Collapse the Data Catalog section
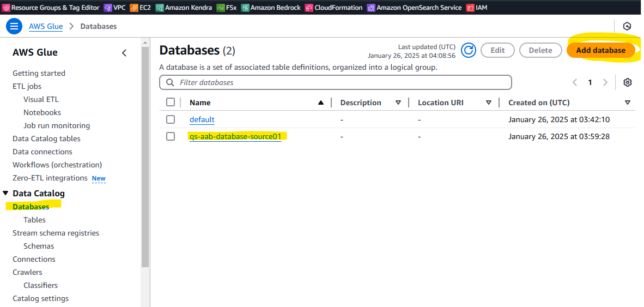This screenshot has width=644, height=307. pyautogui.click(x=5, y=193)
